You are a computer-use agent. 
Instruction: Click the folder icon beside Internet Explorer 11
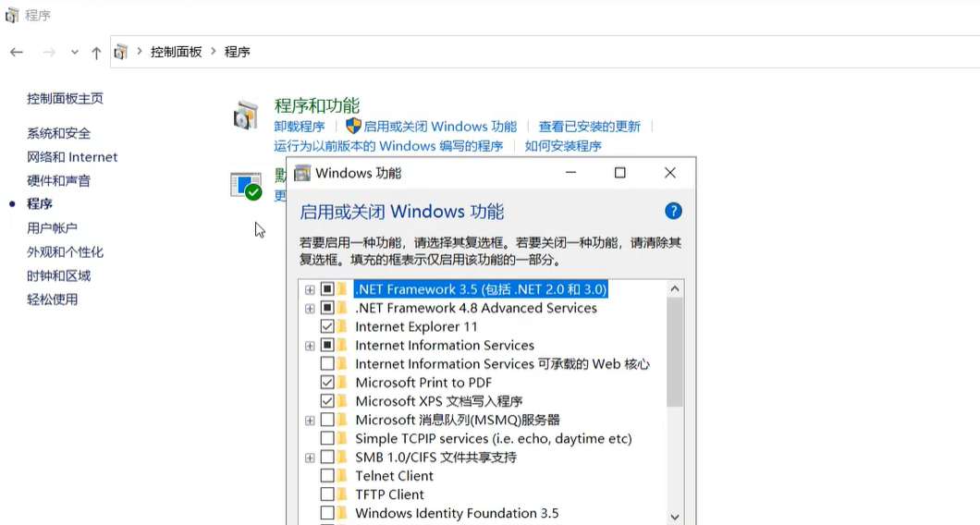pyautogui.click(x=342, y=326)
